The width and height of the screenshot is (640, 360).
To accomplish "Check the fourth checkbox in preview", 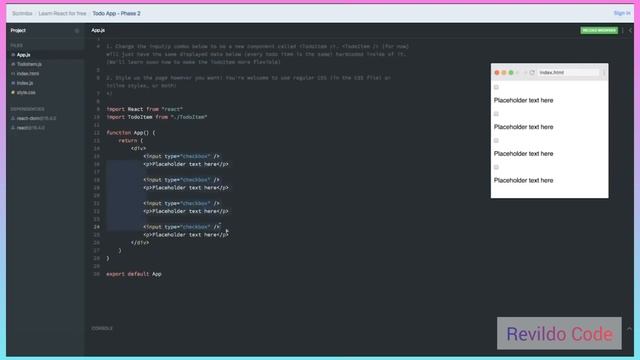I will [496, 167].
